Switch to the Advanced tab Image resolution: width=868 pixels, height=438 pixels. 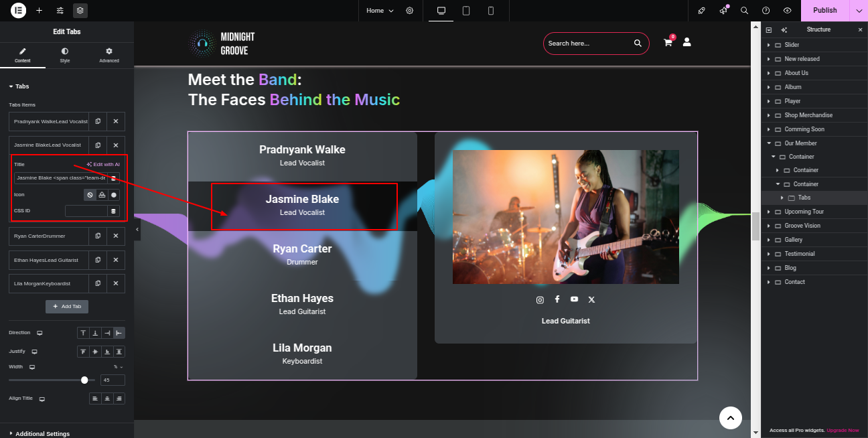coord(109,55)
